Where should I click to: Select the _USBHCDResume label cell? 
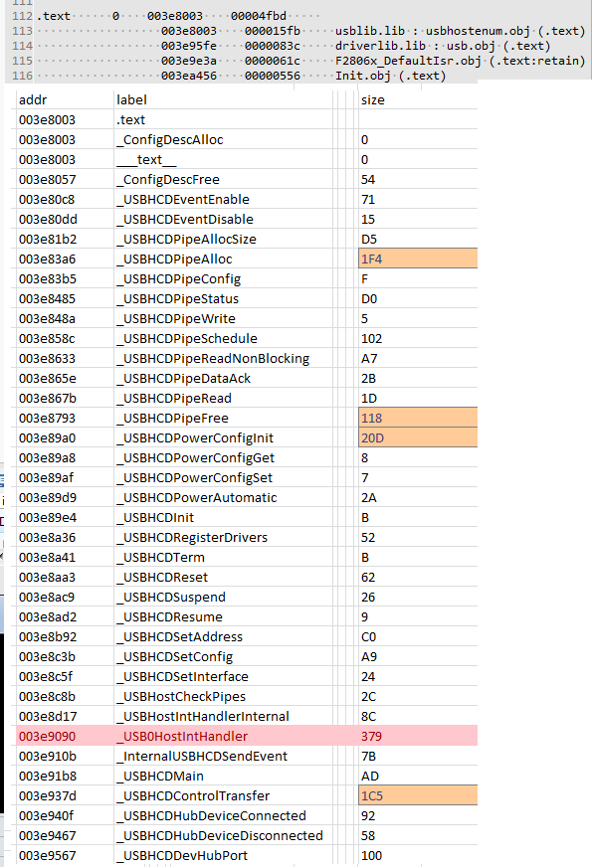click(223, 616)
